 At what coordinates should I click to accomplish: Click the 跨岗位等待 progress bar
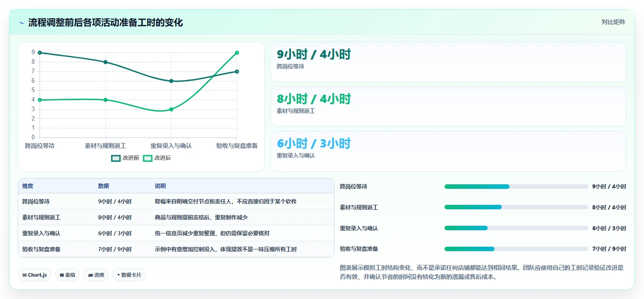click(x=516, y=187)
